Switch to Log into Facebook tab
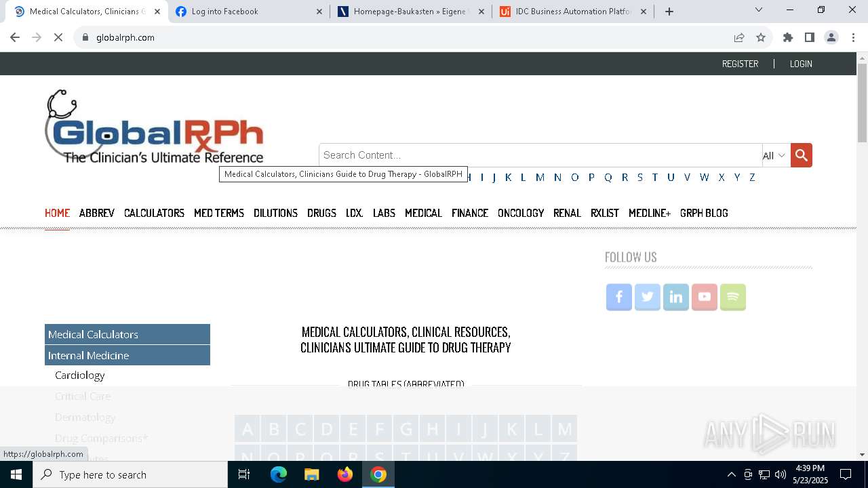Viewport: 868px width, 488px height. (x=249, y=12)
